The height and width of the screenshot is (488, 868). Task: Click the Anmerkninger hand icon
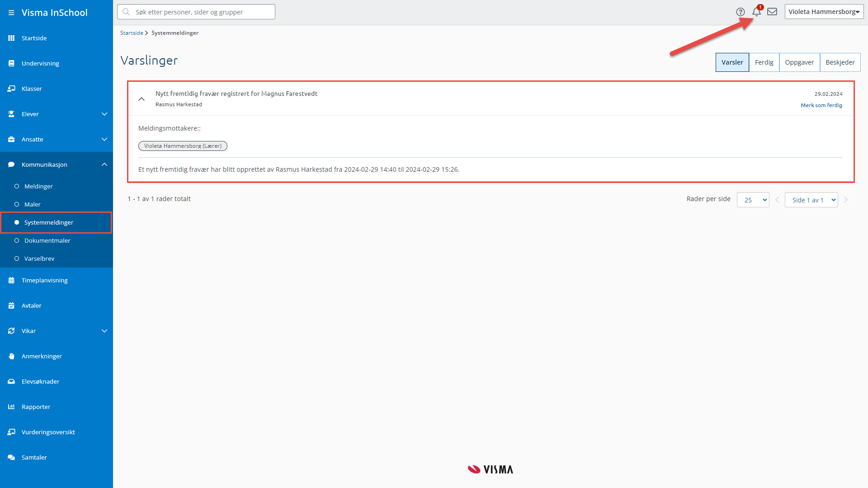(11, 356)
